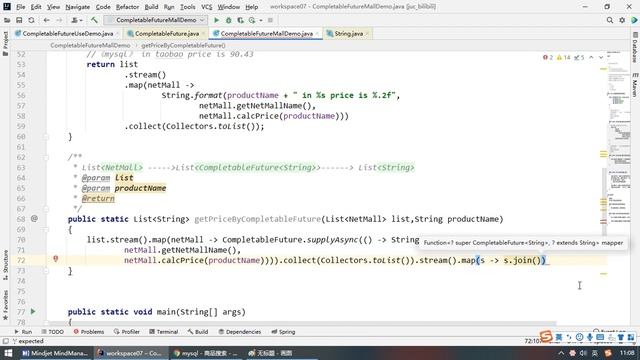Image resolution: width=640 pixels, height=360 pixels.
Task: Open the Spring tool window
Action: click(x=283, y=332)
